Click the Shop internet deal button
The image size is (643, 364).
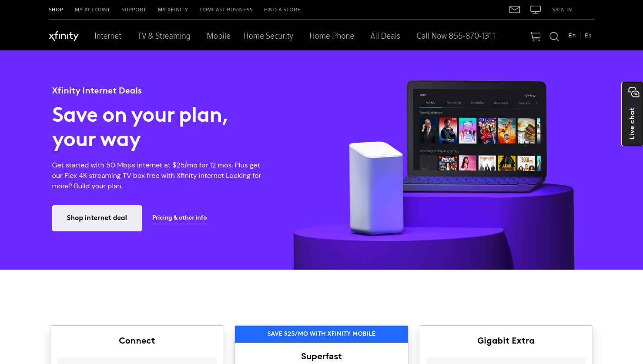coord(97,218)
